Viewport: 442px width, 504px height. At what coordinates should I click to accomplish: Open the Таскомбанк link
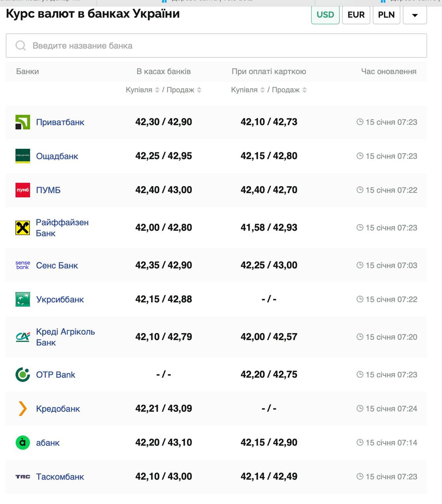tap(60, 476)
